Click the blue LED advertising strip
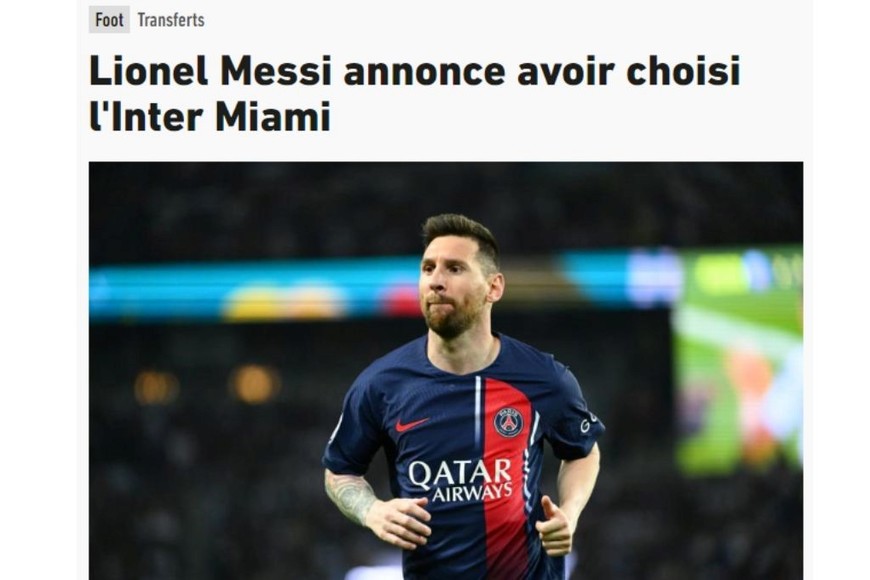 click(255, 291)
